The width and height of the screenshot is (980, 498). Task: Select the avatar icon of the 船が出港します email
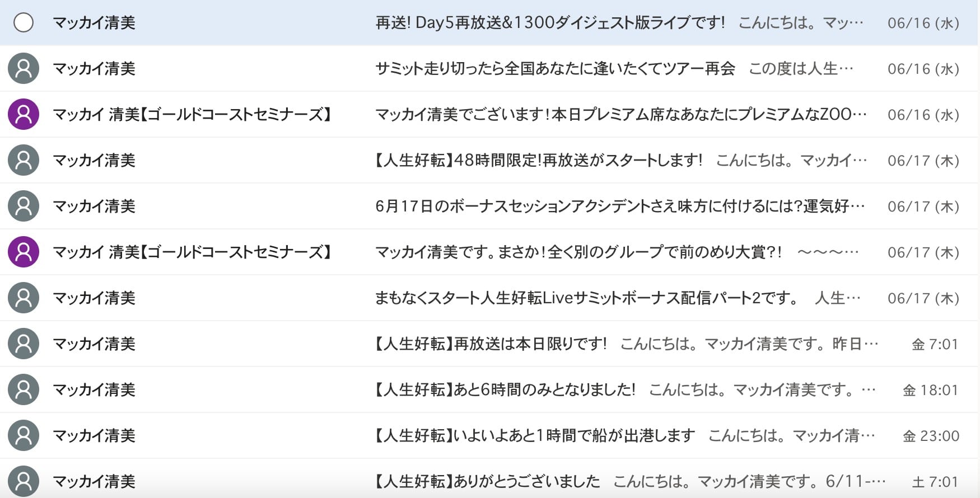pos(24,436)
